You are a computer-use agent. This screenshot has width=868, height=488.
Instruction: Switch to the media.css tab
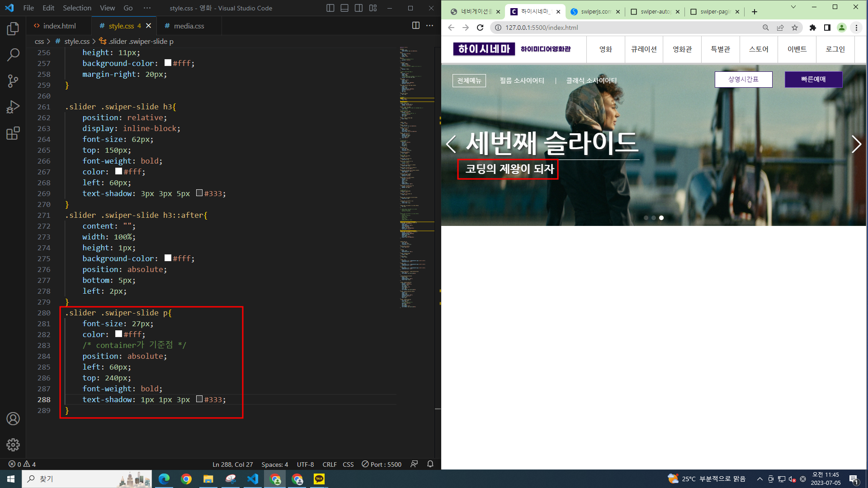pyautogui.click(x=189, y=26)
